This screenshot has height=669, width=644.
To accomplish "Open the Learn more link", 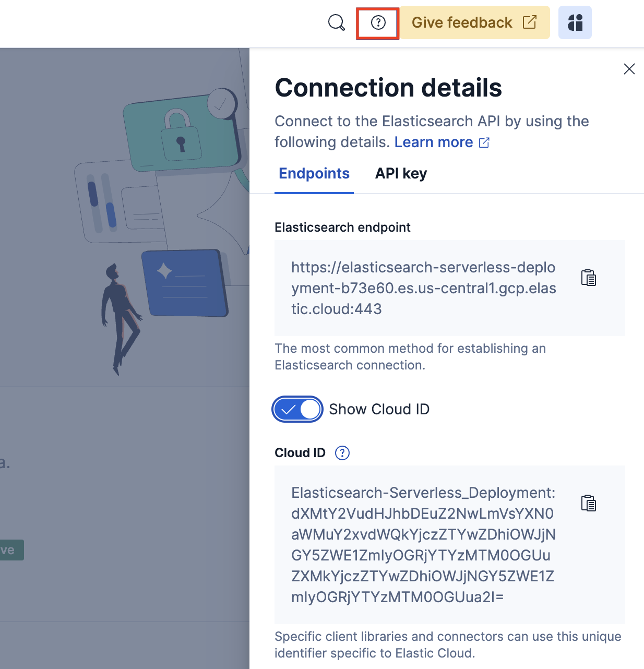I will pyautogui.click(x=434, y=142).
